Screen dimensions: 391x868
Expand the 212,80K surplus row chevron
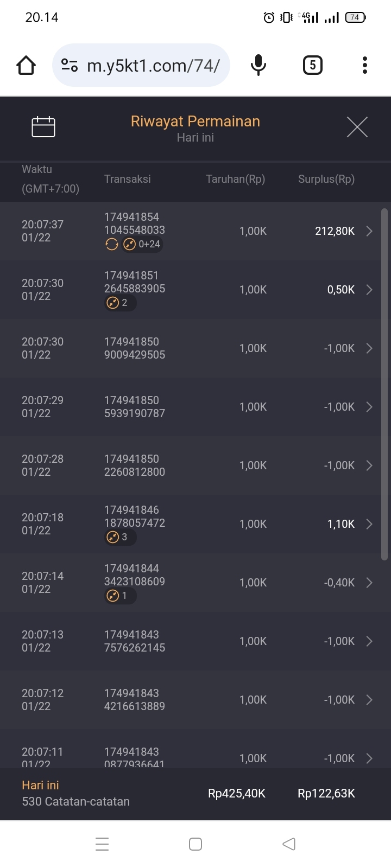point(369,231)
